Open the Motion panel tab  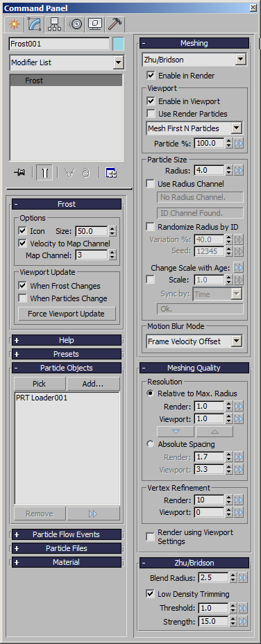pyautogui.click(x=76, y=24)
